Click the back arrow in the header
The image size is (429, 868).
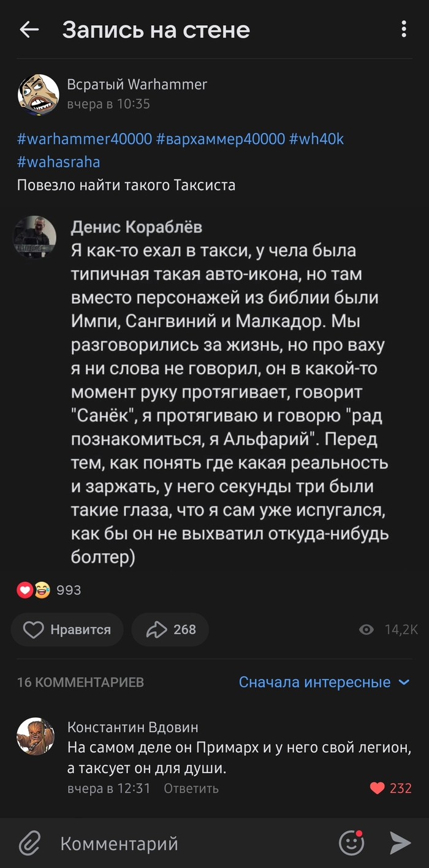click(x=29, y=28)
